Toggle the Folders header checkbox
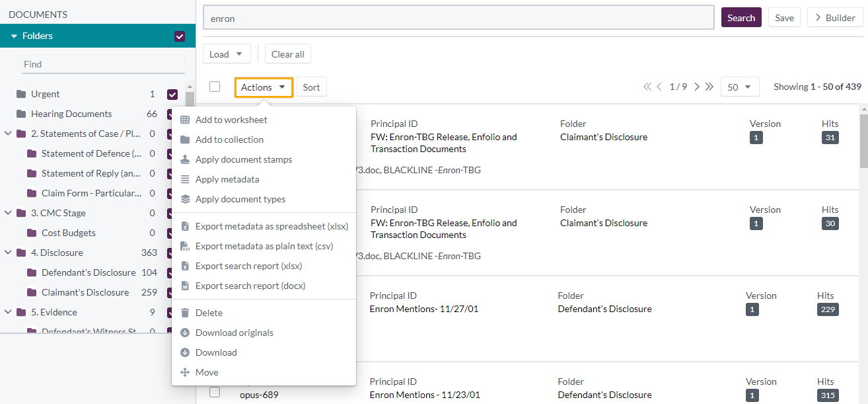868x404 pixels. (180, 36)
